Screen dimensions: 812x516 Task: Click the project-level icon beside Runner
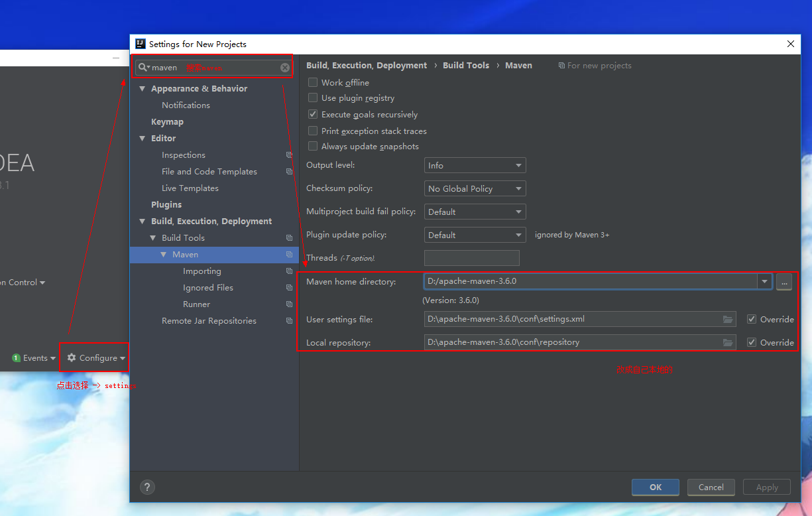pos(289,304)
